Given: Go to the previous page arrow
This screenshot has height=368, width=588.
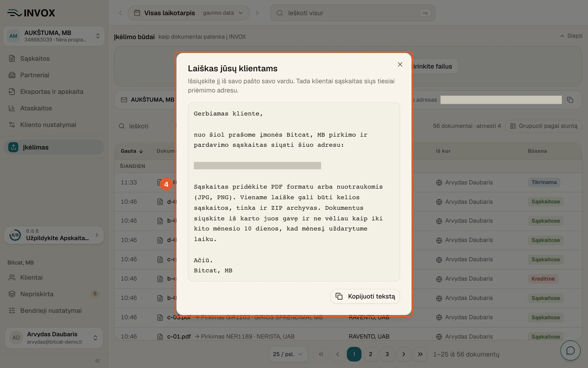Looking at the screenshot, I should (337, 354).
